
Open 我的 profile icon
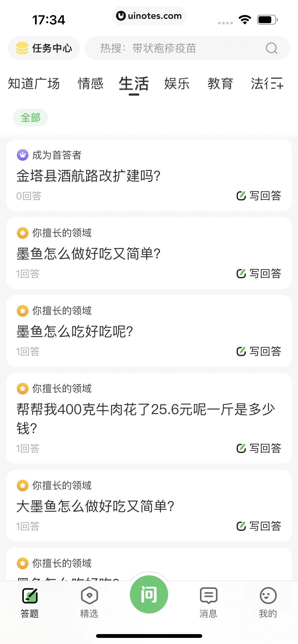point(268,596)
